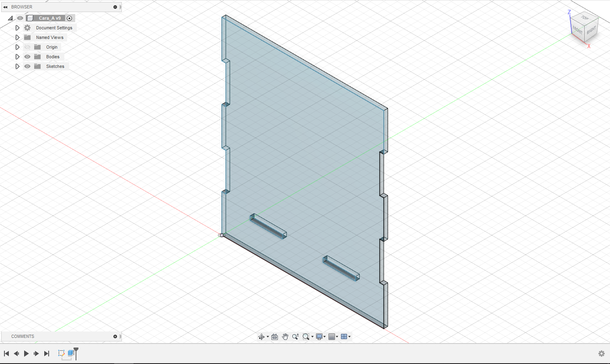
Task: Toggle visibility of Cara_A v9 component
Action: (20, 18)
